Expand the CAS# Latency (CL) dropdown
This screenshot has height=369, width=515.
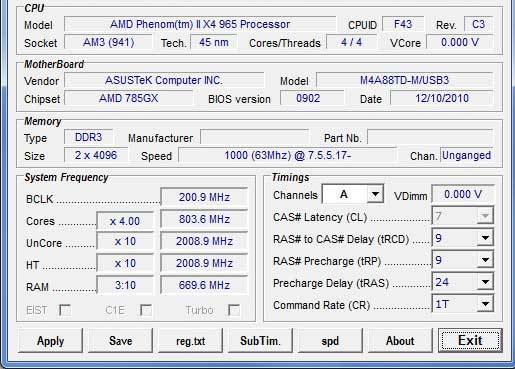485,216
